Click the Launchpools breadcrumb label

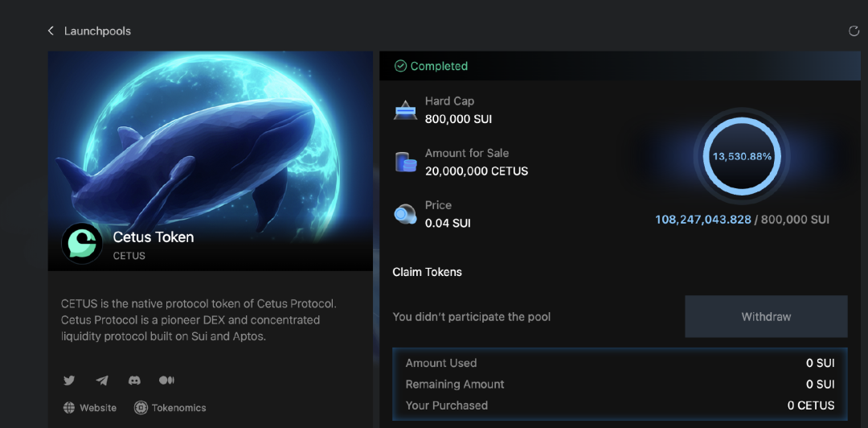point(97,31)
